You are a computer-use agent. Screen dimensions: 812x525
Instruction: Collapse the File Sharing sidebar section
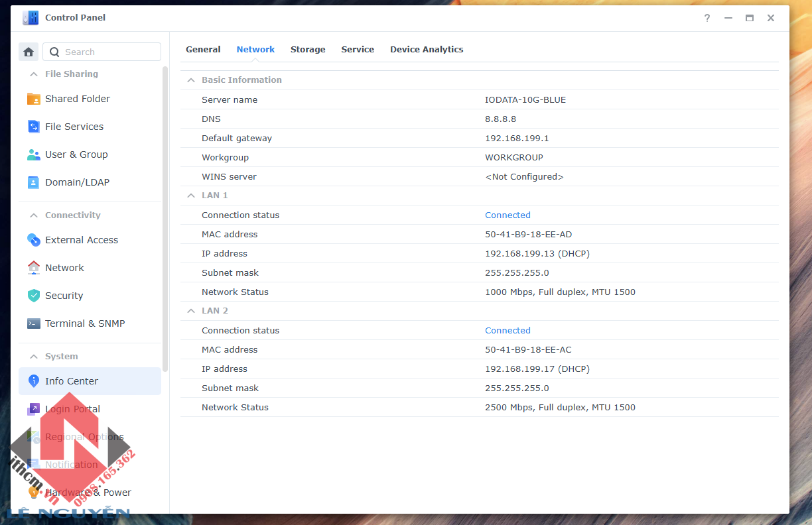(33, 74)
